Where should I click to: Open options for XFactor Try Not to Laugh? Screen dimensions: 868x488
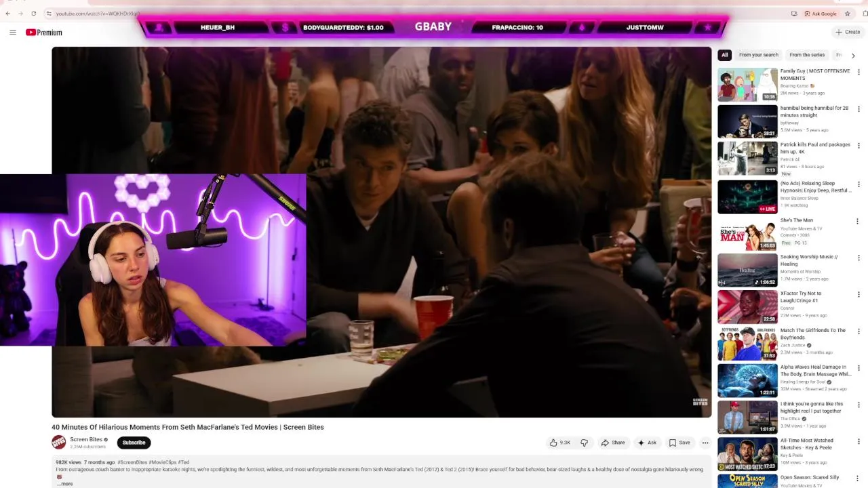pyautogui.click(x=859, y=294)
